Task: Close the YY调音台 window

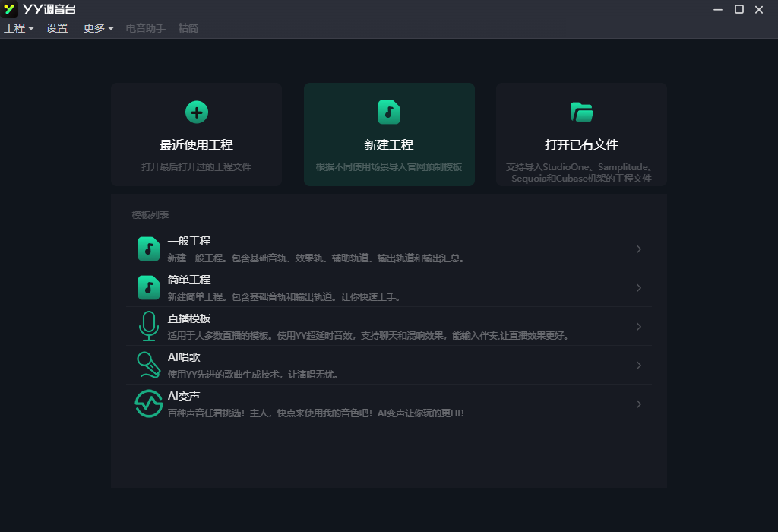Action: (x=759, y=9)
